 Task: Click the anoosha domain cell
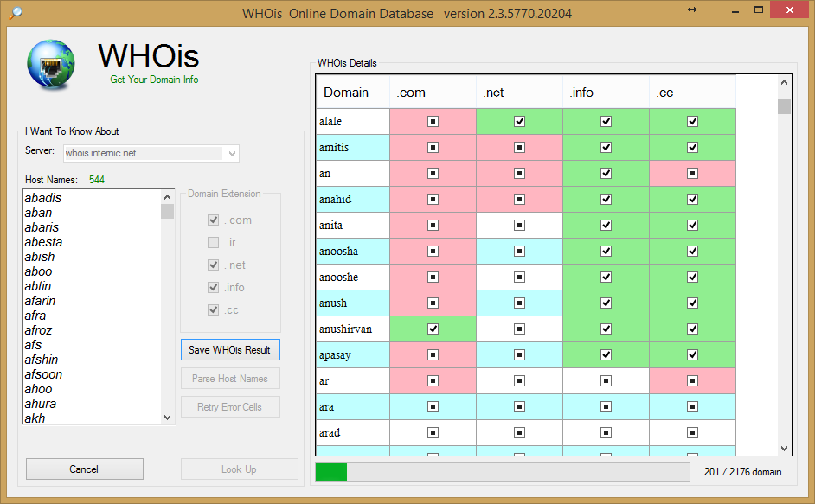click(x=353, y=251)
